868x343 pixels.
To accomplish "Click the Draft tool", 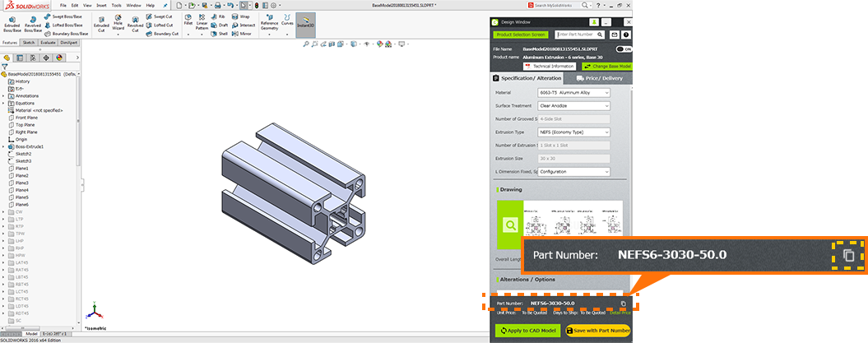I will point(220,25).
